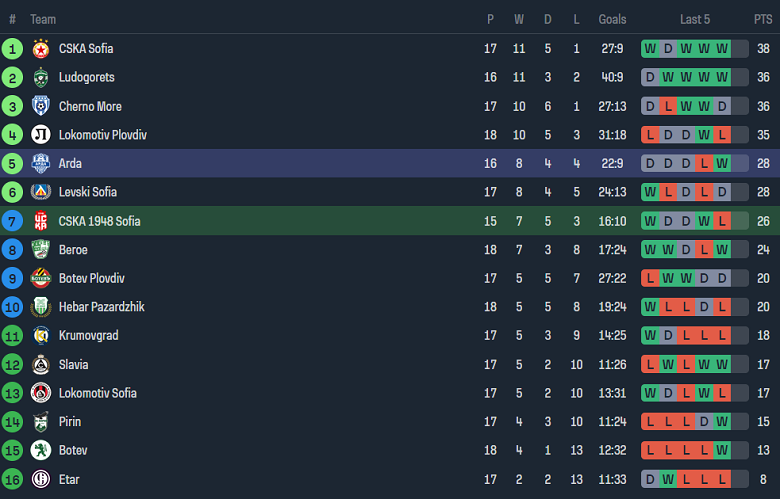
Task: Open the Arda team page link
Action: click(x=70, y=163)
